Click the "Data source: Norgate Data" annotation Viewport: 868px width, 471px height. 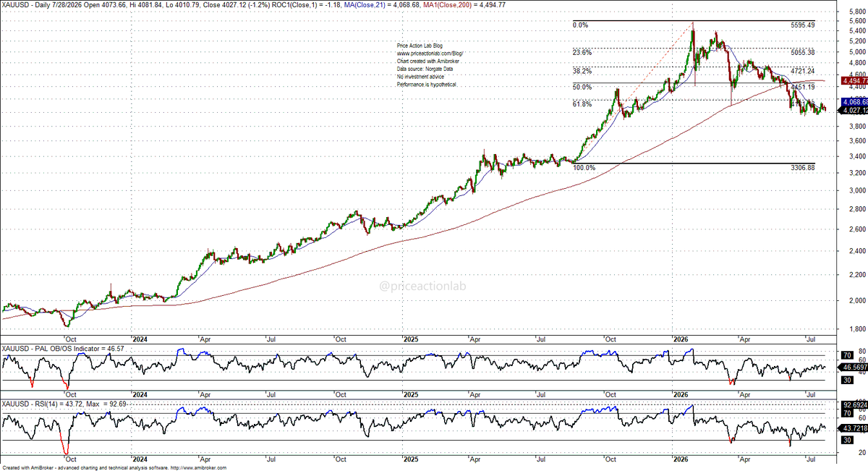click(427, 69)
